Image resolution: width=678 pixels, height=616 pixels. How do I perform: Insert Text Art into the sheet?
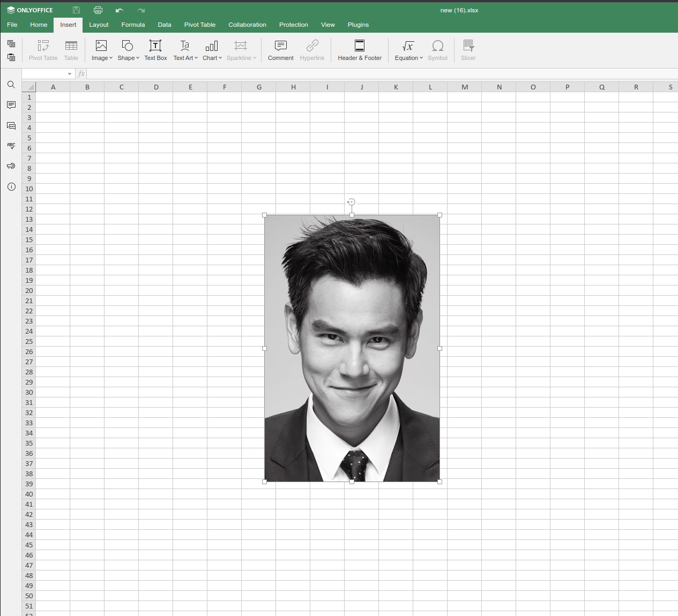click(x=184, y=50)
